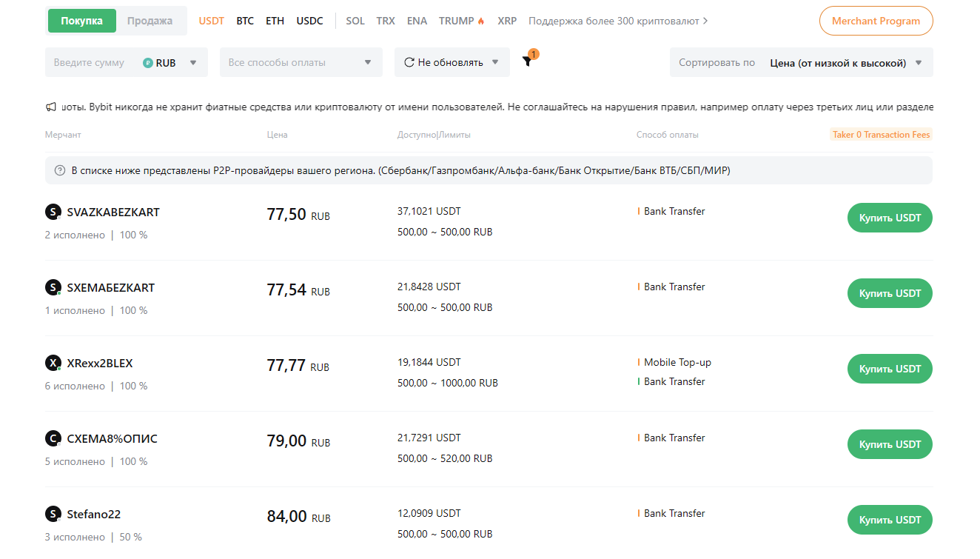980x559 pixels.
Task: Click the TRUMP flame hot icon
Action: coord(481,21)
